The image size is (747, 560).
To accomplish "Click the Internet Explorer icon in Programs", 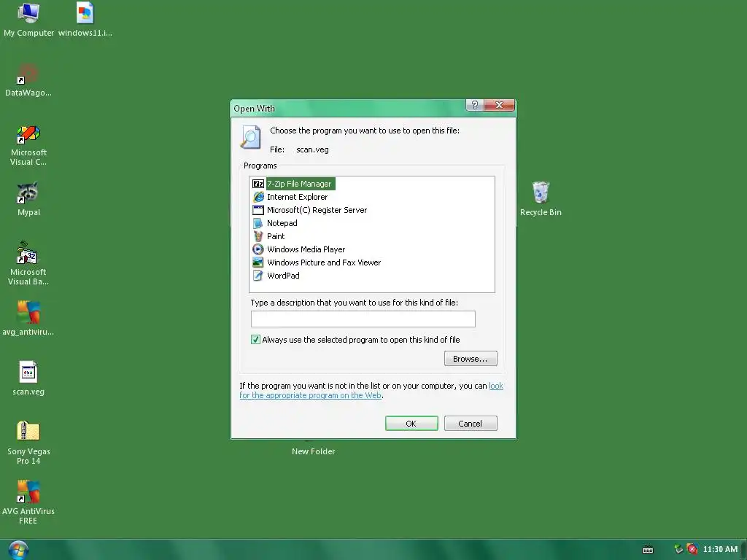I will [258, 197].
